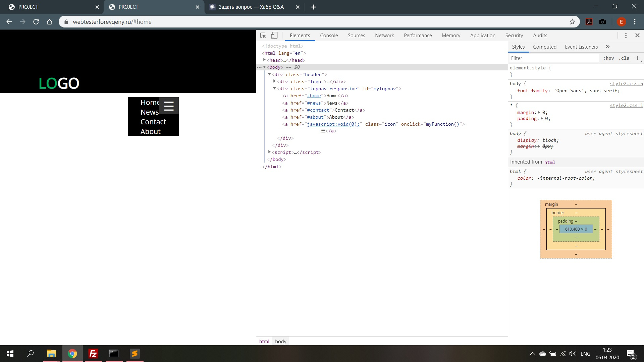Viewport: 644px width, 362px height.
Task: Click the padding color swatch in box model
Action: coord(576,221)
